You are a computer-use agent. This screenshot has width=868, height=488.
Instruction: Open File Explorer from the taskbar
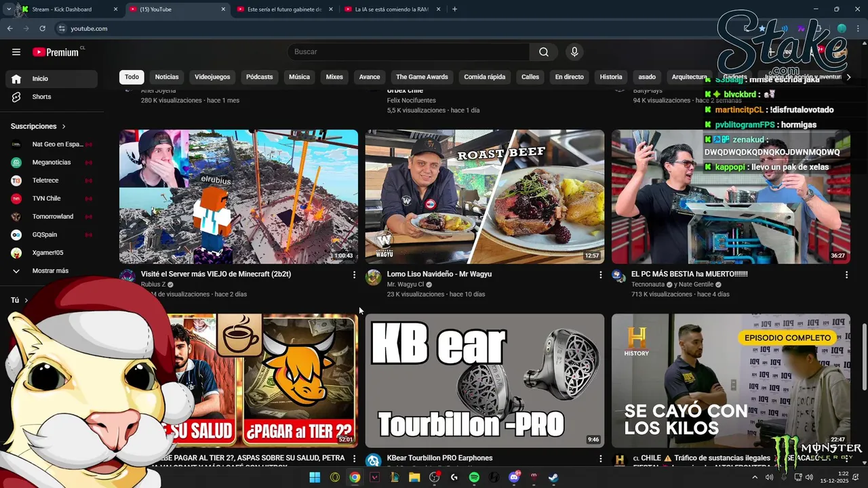[414, 478]
